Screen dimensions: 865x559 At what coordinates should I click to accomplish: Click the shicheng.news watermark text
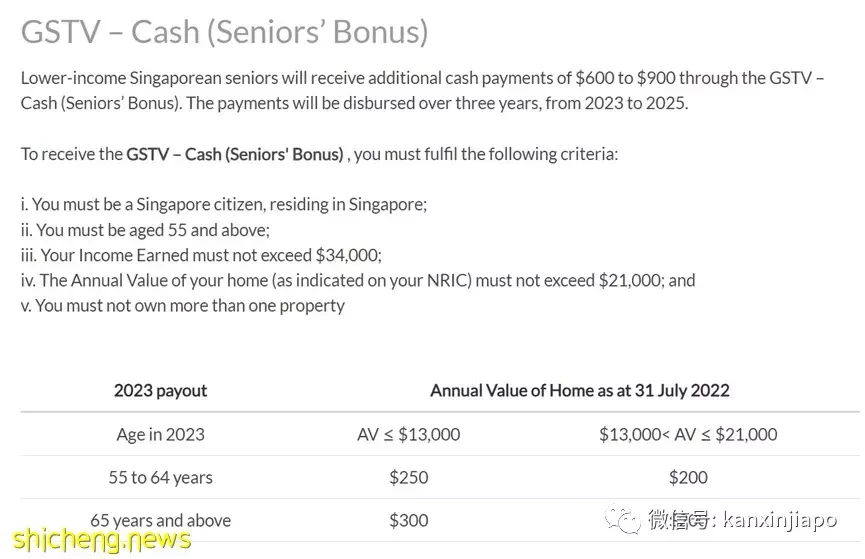[102, 539]
